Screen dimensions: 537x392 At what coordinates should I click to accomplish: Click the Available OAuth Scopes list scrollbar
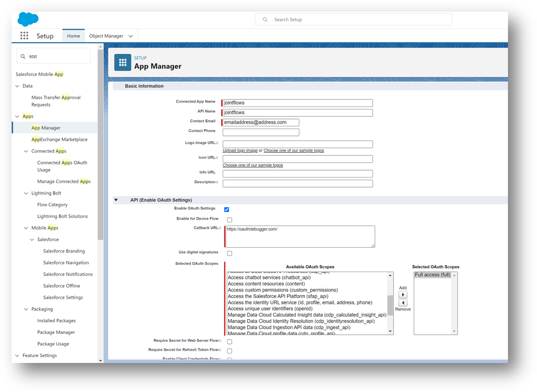[x=390, y=303]
